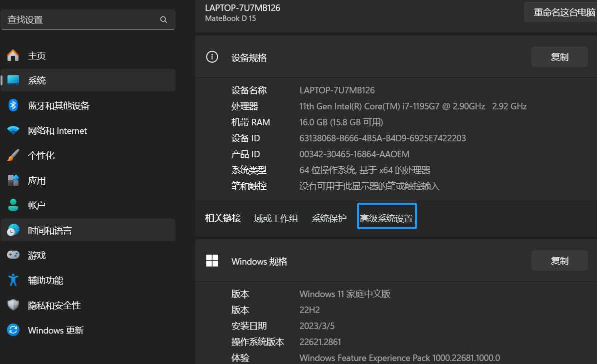This screenshot has width=597, height=364.
Task: Click the shield icon for 隐私和安全性
Action: pyautogui.click(x=13, y=305)
